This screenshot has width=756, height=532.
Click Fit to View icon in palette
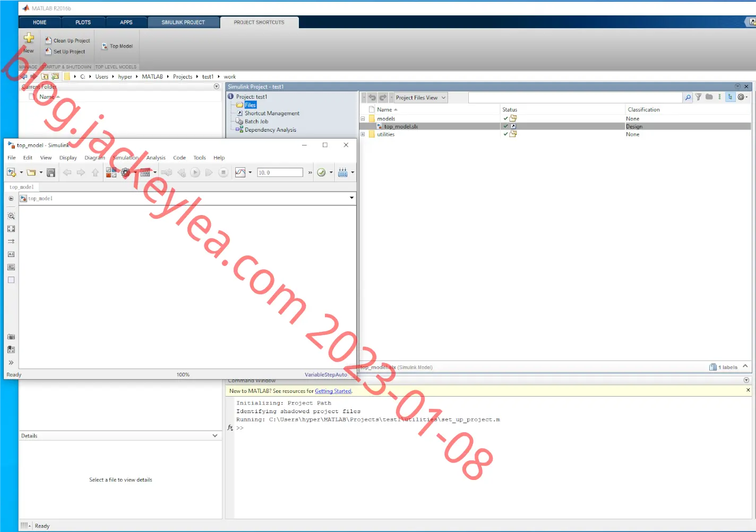tap(11, 229)
